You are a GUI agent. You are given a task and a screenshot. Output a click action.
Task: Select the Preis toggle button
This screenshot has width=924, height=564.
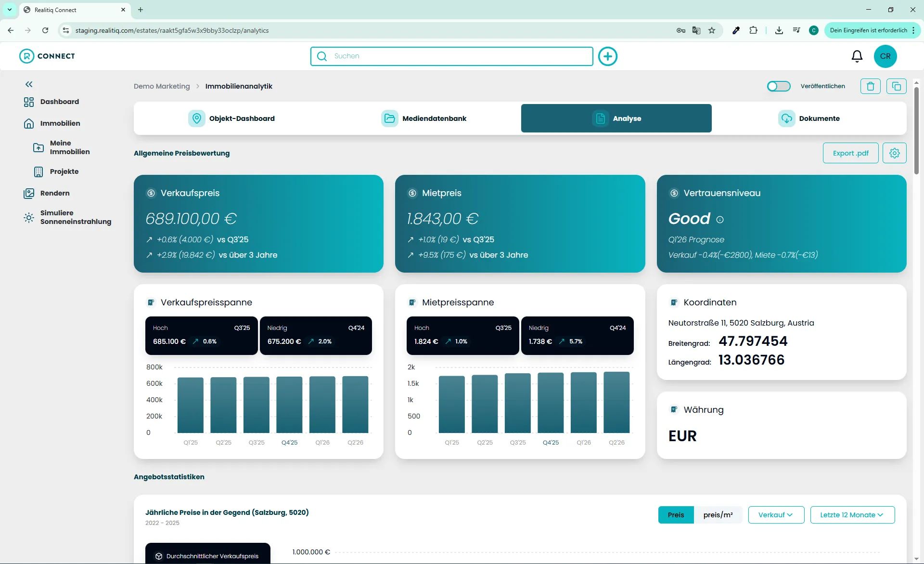click(676, 515)
